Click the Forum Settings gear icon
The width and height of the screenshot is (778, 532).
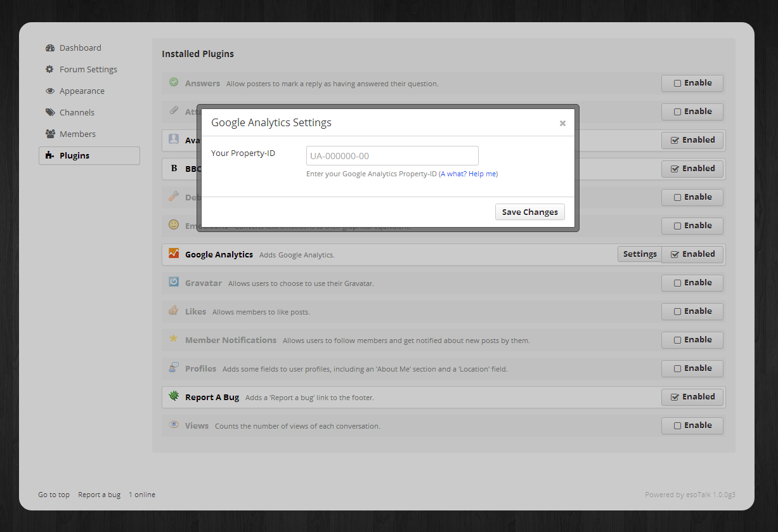click(50, 70)
